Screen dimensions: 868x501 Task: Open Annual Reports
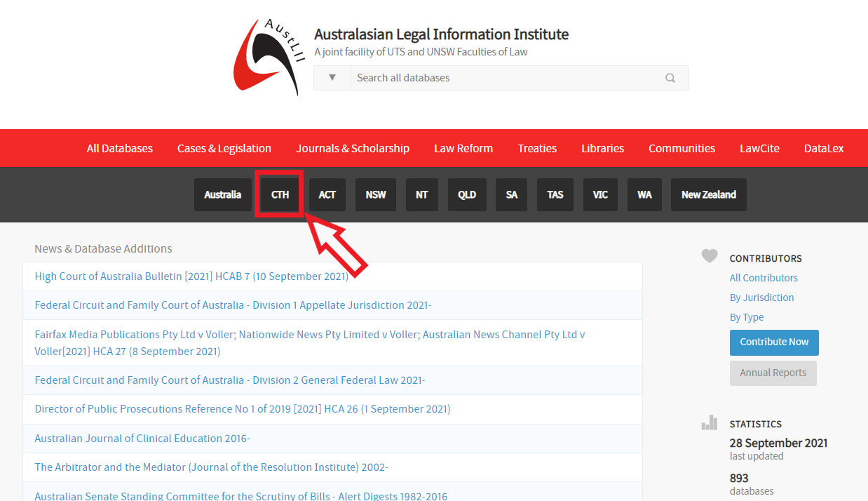click(x=773, y=373)
